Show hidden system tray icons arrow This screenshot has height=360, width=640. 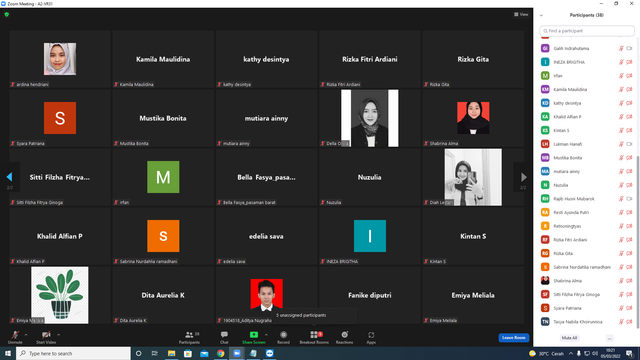(x=571, y=353)
